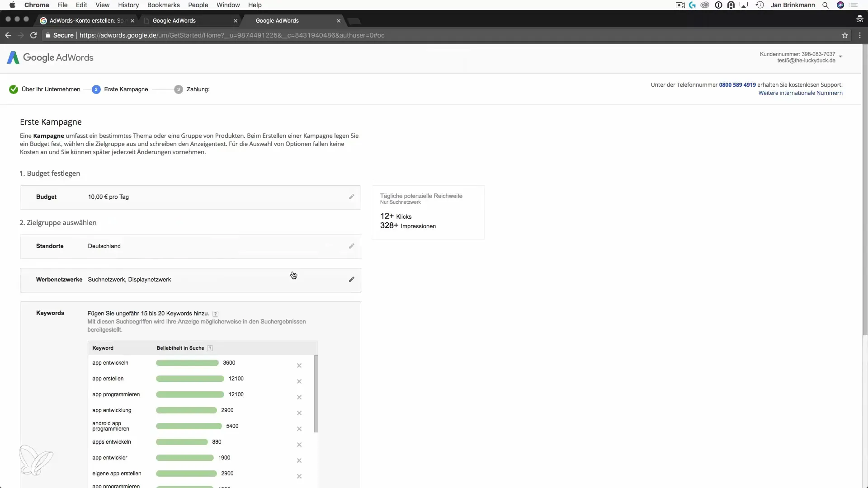Go back with browser back arrow
The height and width of the screenshot is (488, 868).
point(8,35)
